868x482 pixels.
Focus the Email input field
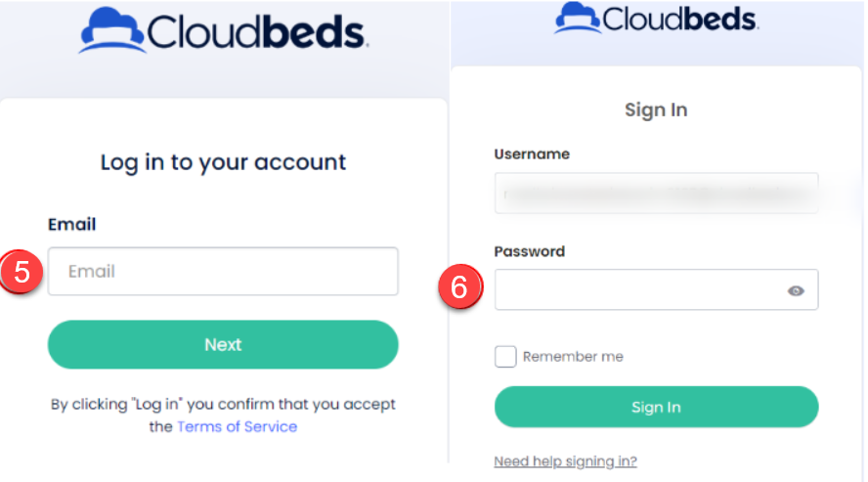(x=223, y=272)
